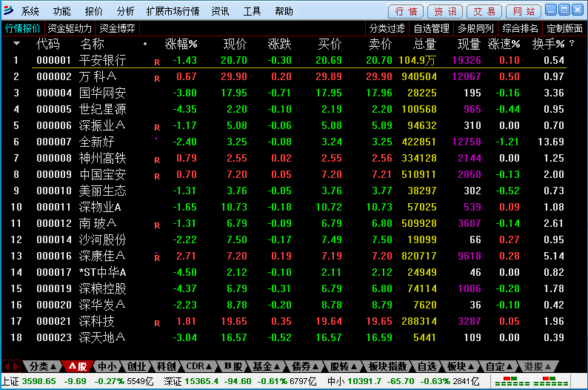Viewport: 588px width, 390px height.
Task: Sort by 涨跌 column header
Action: [280, 44]
